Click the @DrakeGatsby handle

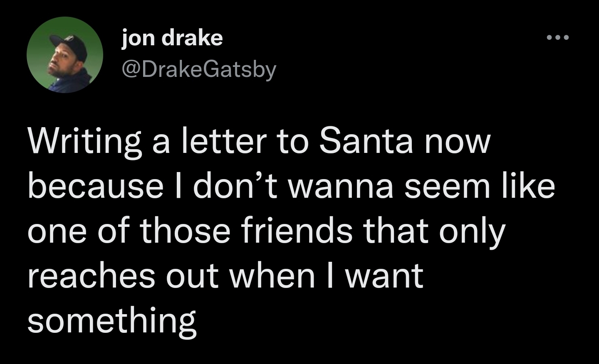click(x=198, y=69)
